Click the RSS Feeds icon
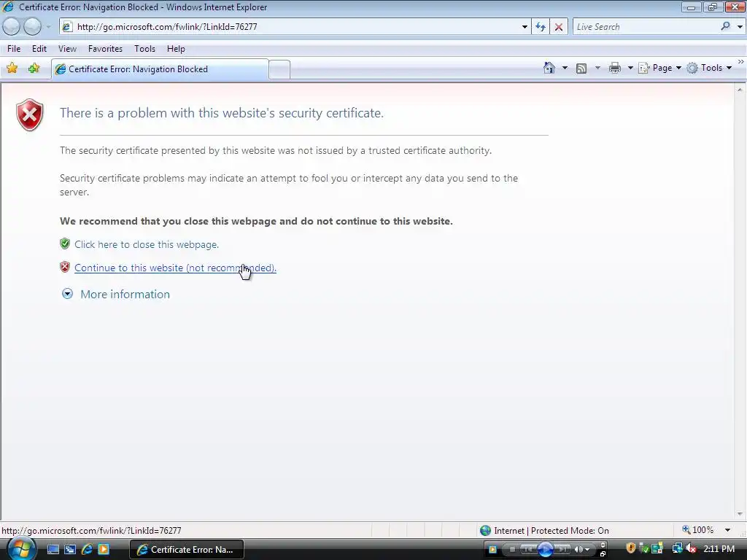The width and height of the screenshot is (747, 560). pyautogui.click(x=581, y=68)
